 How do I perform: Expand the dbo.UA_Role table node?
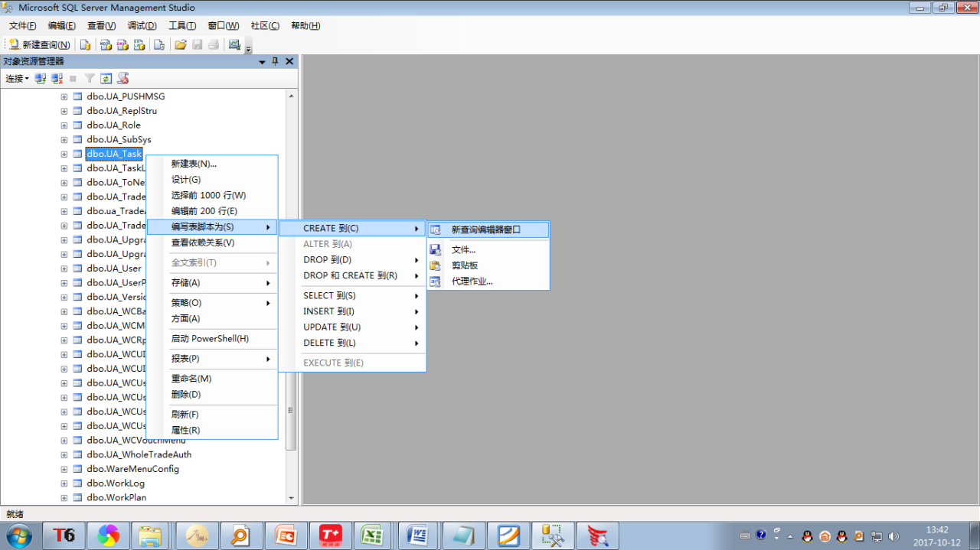(64, 125)
